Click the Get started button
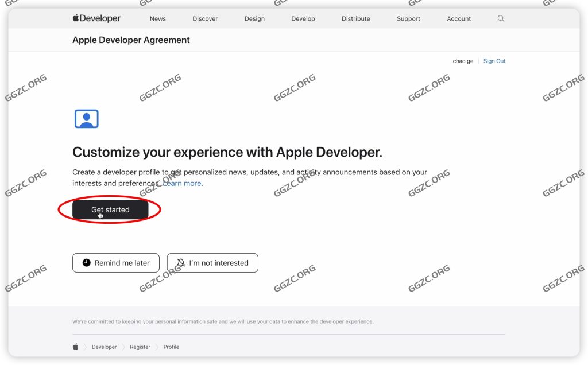 pyautogui.click(x=109, y=209)
